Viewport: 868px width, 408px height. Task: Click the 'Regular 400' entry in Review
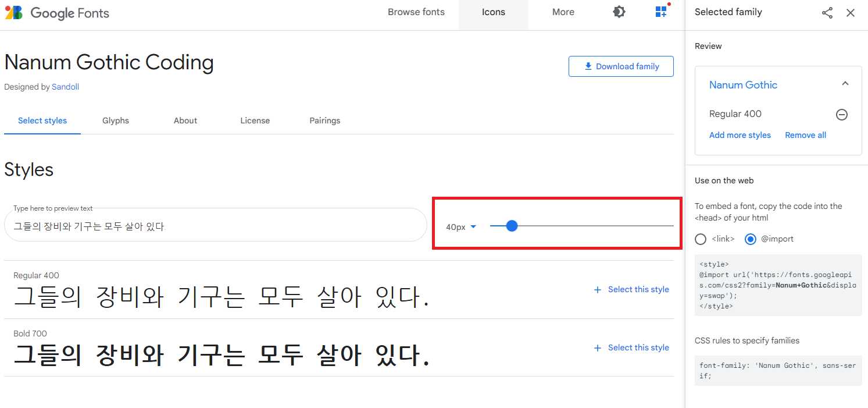click(x=735, y=114)
